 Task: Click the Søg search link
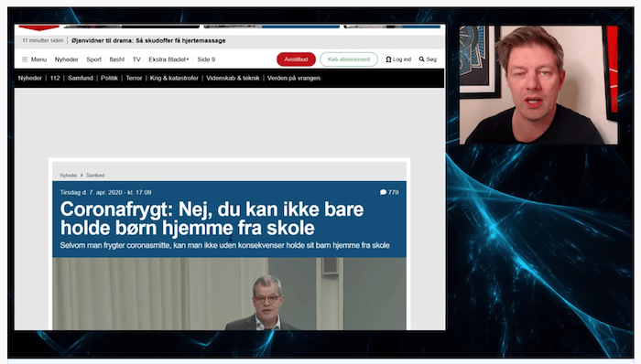tap(431, 59)
